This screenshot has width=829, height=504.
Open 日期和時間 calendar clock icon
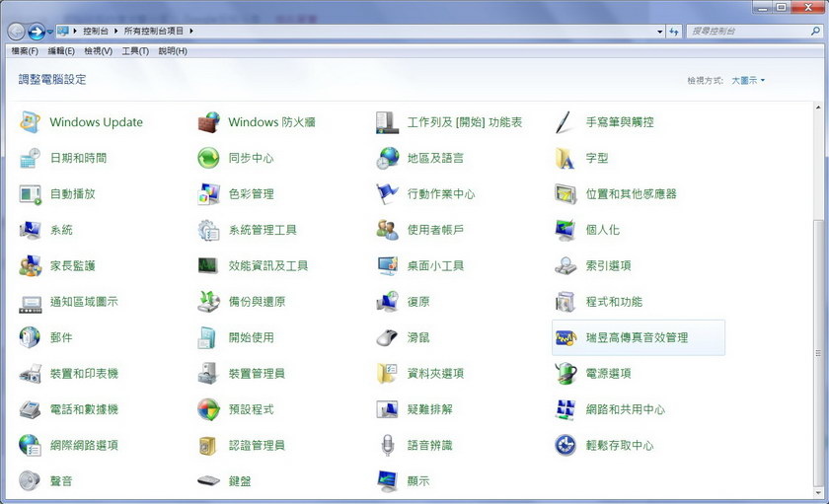30,158
